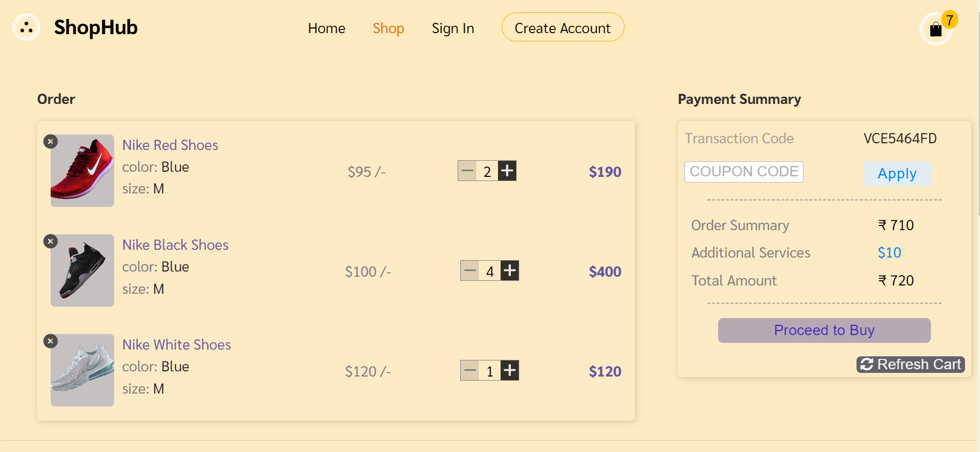
Task: Decrease Nike Black Shoes quantity
Action: coord(470,270)
